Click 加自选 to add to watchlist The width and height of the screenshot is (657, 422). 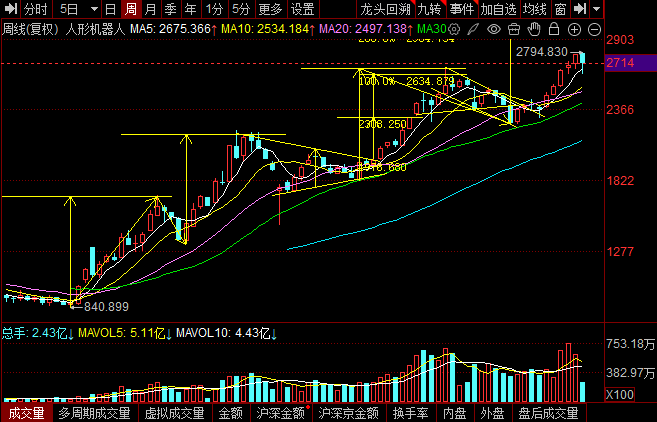[499, 9]
